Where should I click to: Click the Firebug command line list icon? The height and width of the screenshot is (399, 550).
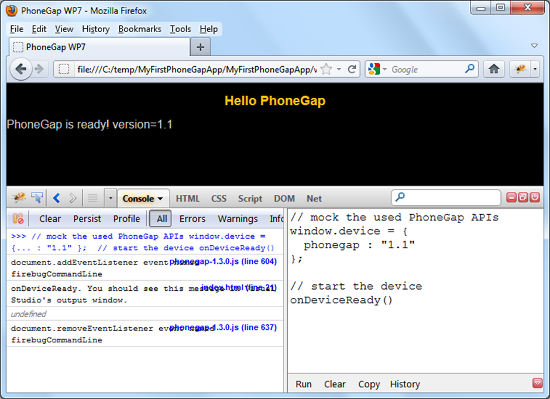click(93, 198)
